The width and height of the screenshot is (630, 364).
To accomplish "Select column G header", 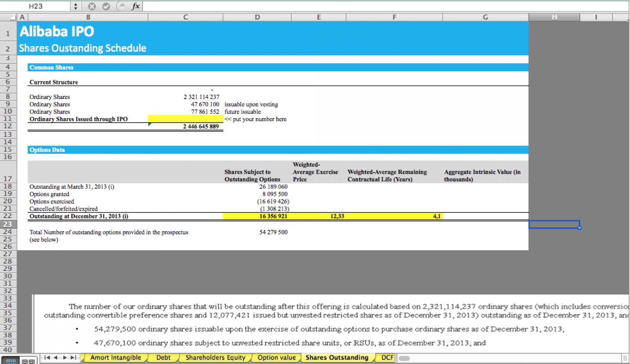I will 485,17.
